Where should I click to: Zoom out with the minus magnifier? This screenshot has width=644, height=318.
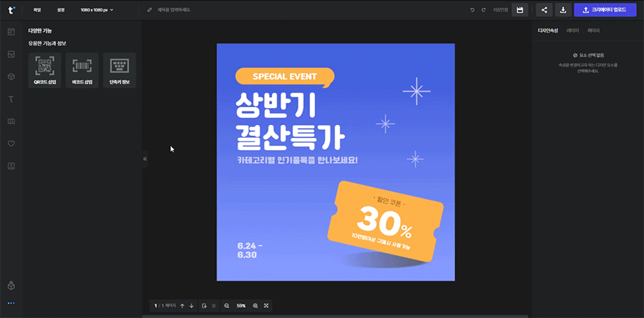pos(227,306)
